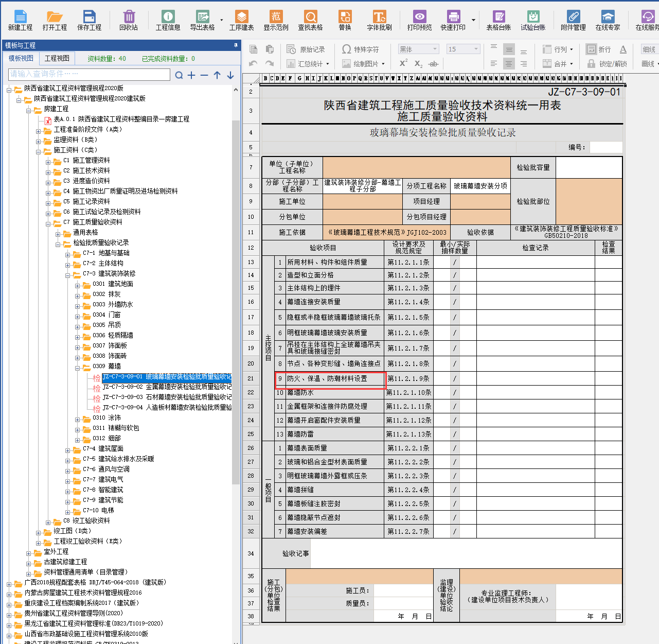Click the 显示范例 icon
The width and height of the screenshot is (659, 644).
point(276,21)
